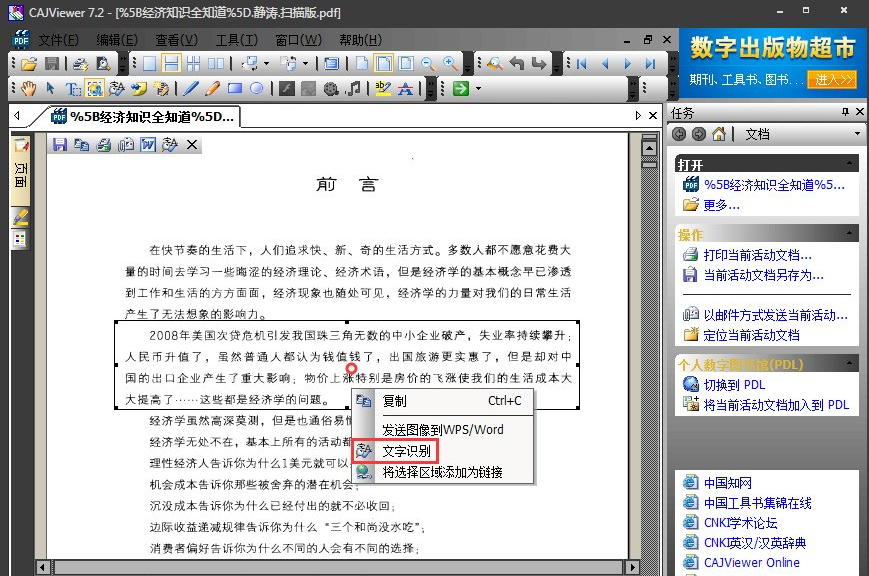This screenshot has width=869, height=576.
Task: Select facing pages layout icon
Action: tap(216, 64)
